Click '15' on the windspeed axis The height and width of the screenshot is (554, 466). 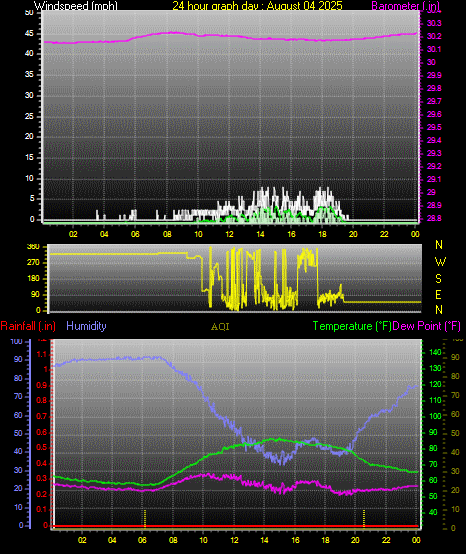pyautogui.click(x=29, y=158)
